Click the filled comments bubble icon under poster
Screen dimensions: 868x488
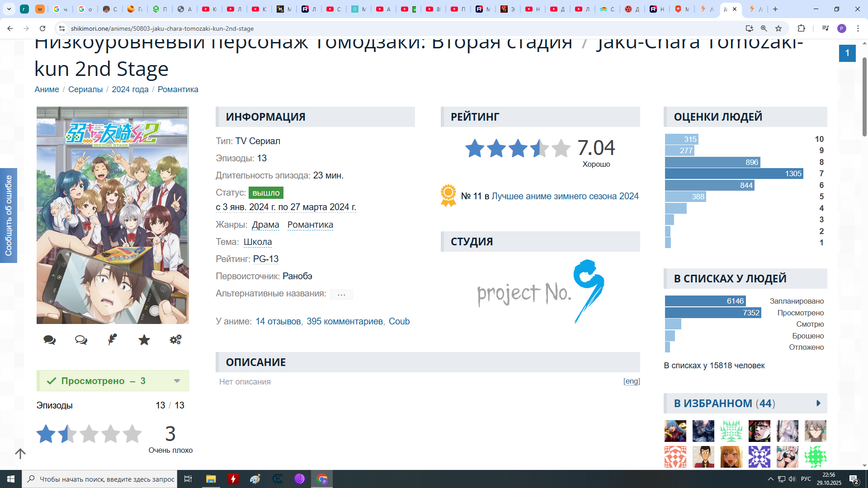click(x=50, y=340)
